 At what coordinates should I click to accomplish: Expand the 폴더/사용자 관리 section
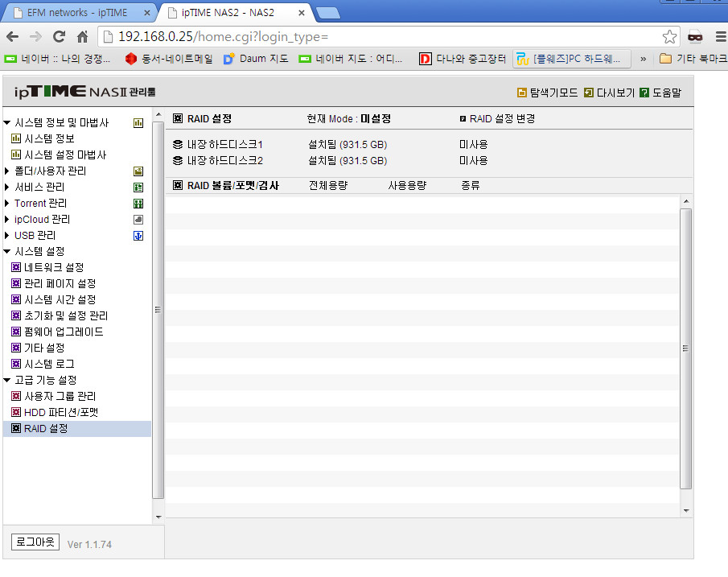point(7,171)
